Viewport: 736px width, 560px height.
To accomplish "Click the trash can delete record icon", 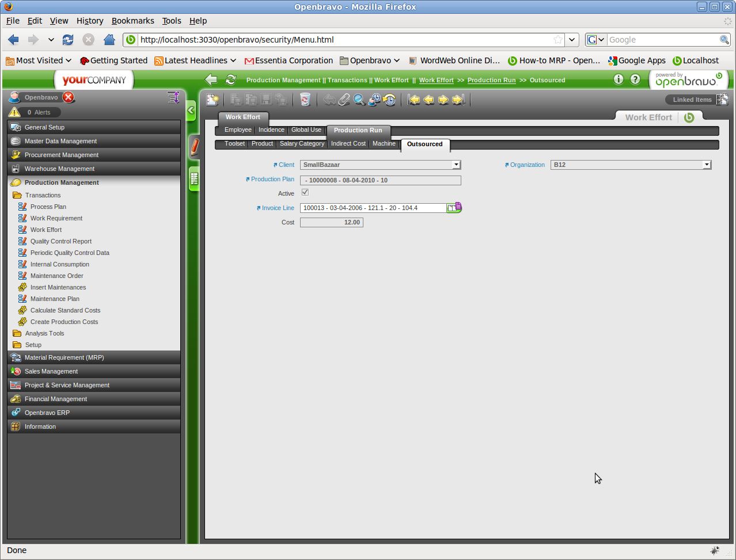I will point(305,100).
